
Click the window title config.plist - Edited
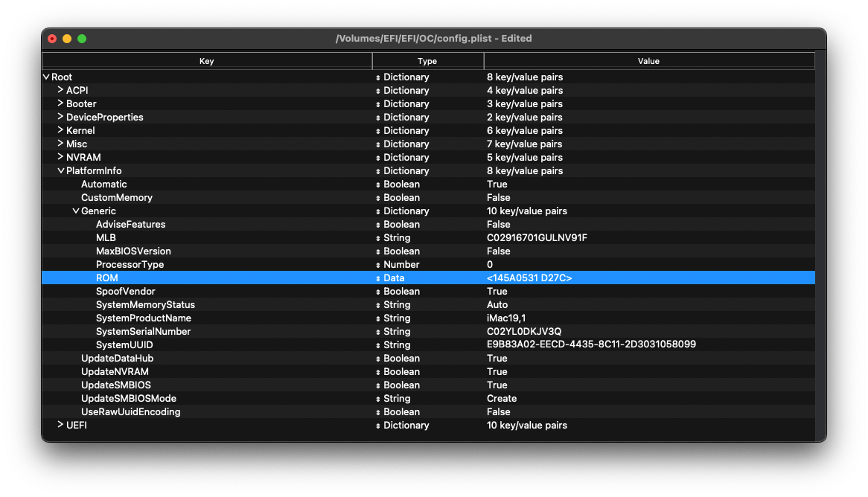click(x=433, y=38)
